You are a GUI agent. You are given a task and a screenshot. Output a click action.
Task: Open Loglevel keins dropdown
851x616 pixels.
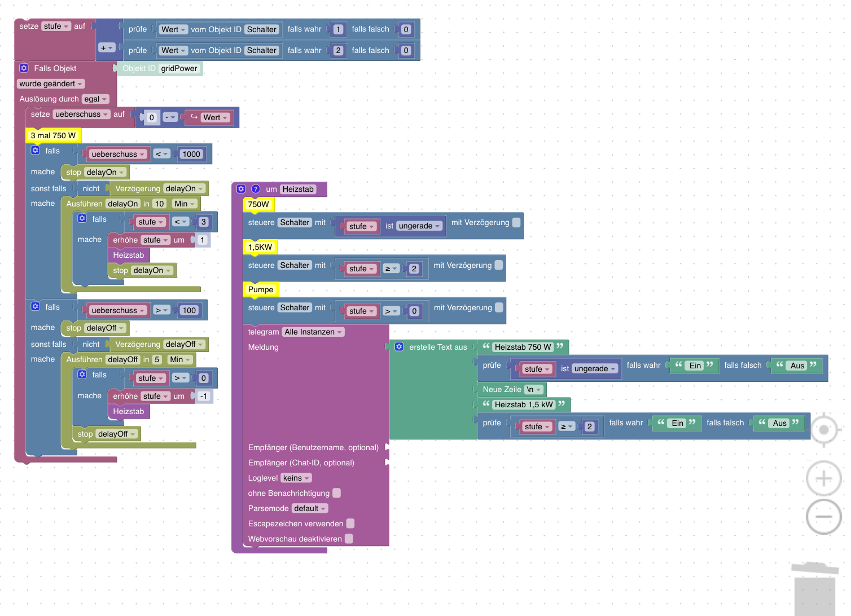pyautogui.click(x=296, y=478)
